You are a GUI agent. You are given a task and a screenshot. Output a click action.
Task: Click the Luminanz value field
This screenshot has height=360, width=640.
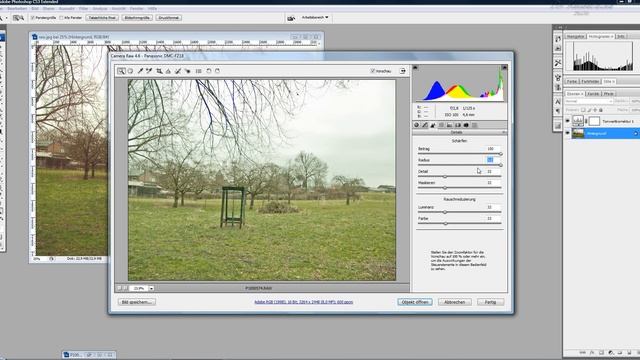(x=492, y=207)
